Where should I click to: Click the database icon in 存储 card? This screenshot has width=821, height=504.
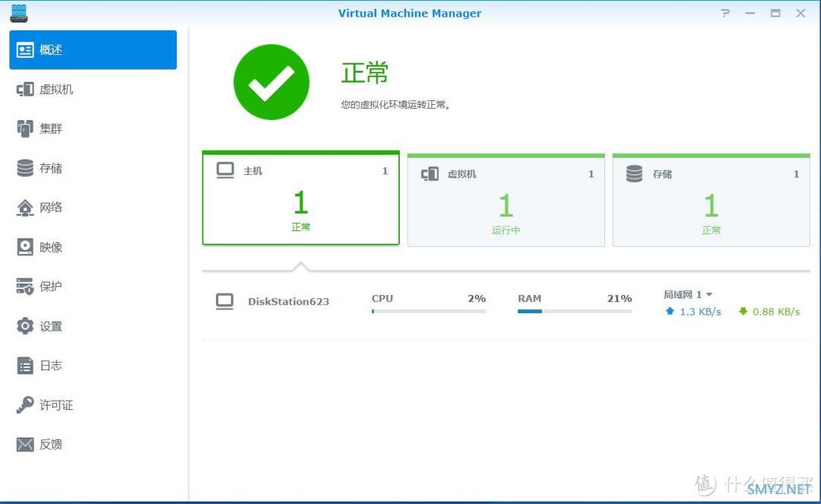[634, 174]
